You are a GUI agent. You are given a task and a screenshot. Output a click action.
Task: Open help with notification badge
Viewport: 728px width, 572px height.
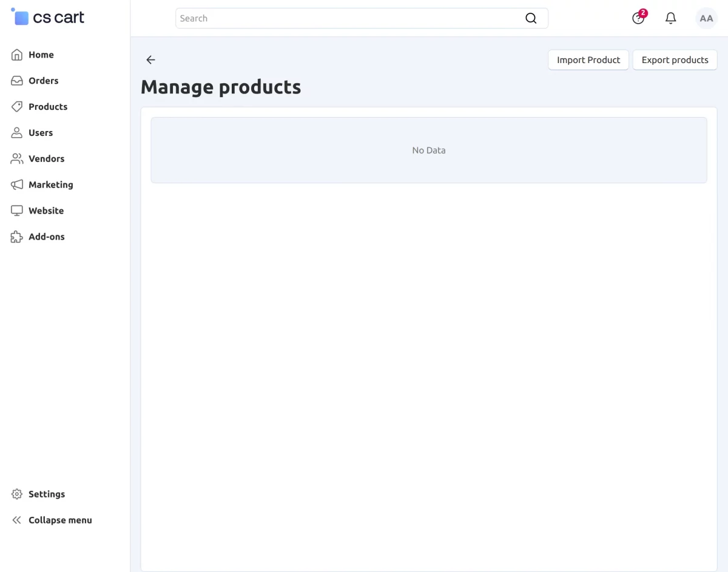[x=639, y=18]
